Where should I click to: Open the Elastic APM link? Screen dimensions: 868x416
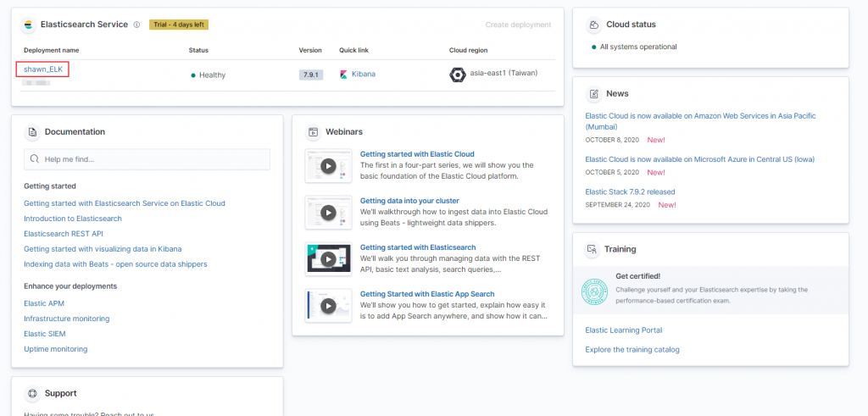tap(44, 303)
